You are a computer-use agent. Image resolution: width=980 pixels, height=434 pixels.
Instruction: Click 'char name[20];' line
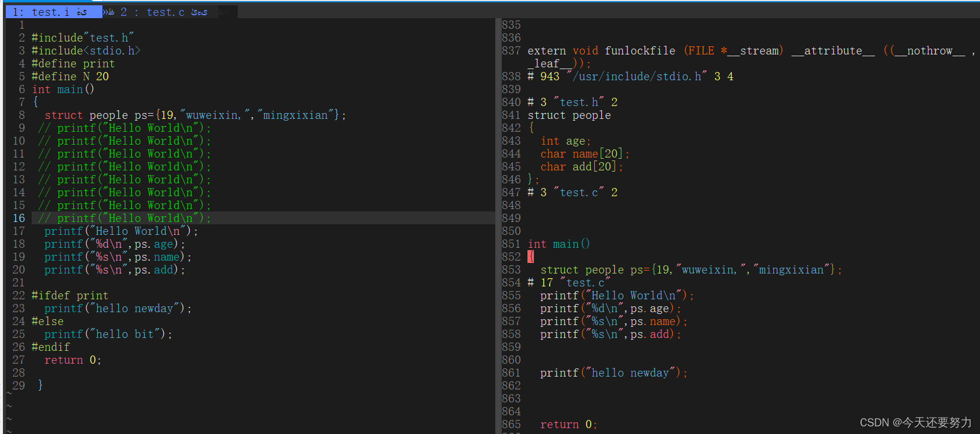click(585, 154)
